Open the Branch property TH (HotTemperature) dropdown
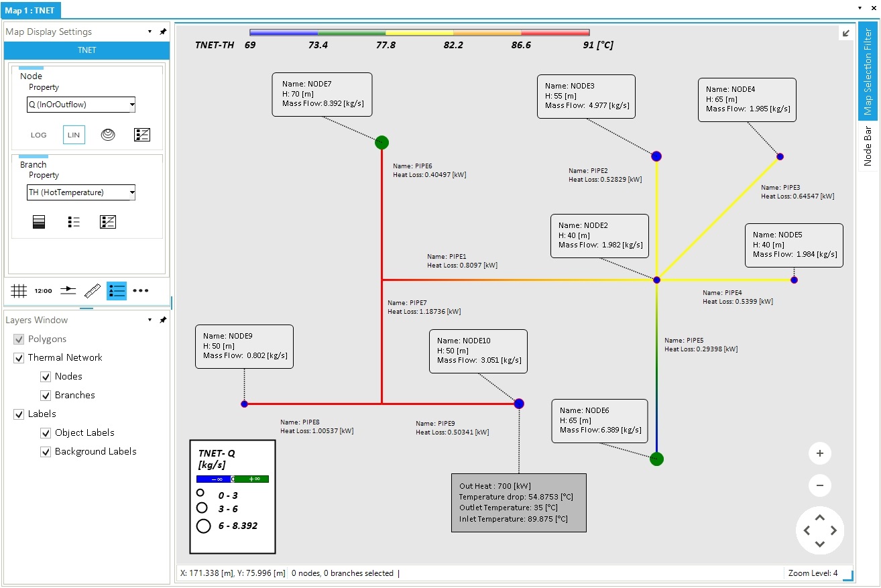881x588 pixels. click(81, 192)
